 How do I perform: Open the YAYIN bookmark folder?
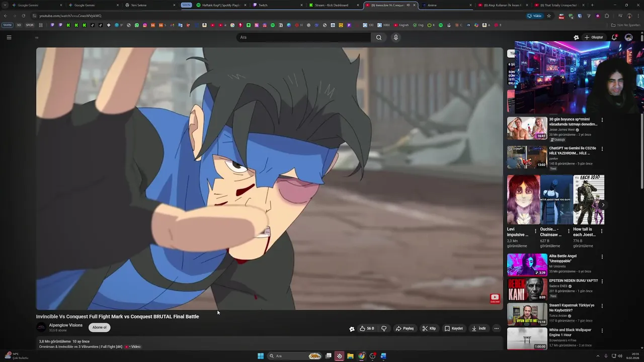(7, 25)
